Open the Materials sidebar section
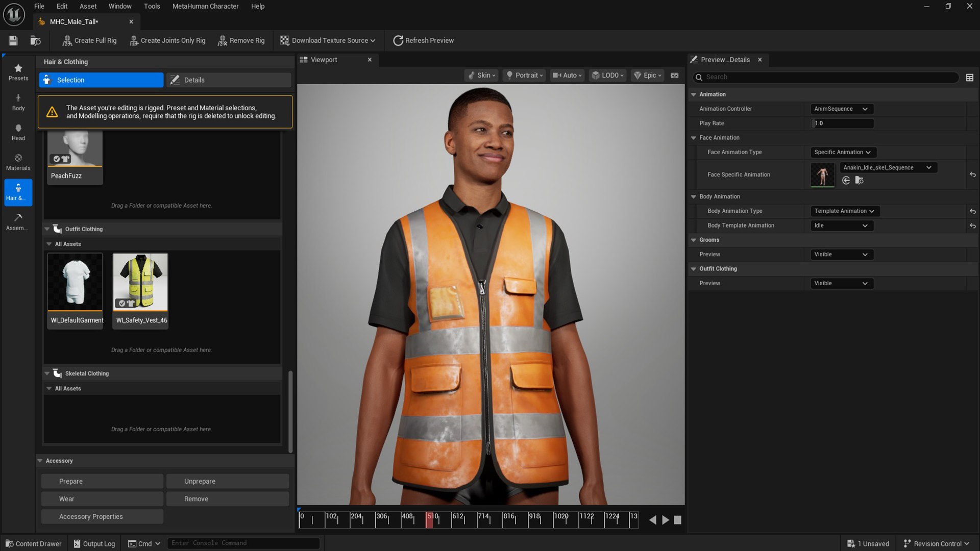Screen dimensions: 980x551 point(18,162)
